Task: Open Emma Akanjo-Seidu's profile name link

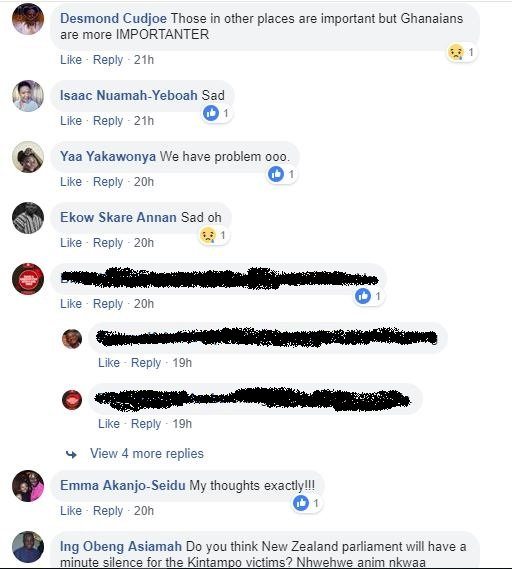Action: pyautogui.click(x=123, y=486)
